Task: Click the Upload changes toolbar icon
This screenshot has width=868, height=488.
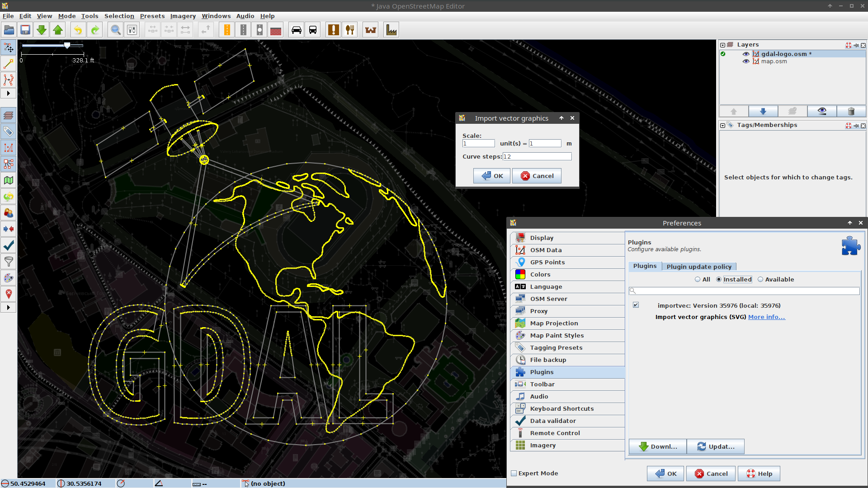Action: pos(58,29)
